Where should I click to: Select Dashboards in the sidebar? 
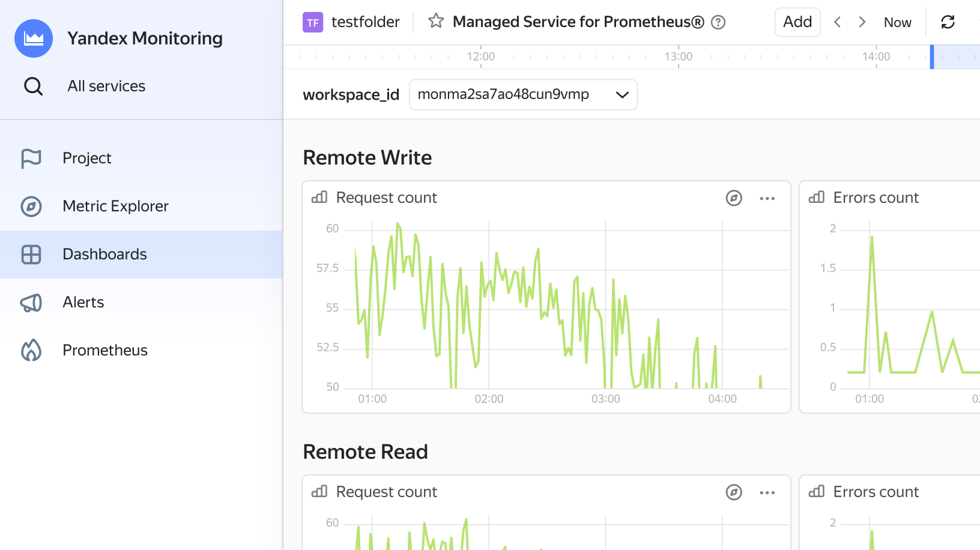click(141, 255)
